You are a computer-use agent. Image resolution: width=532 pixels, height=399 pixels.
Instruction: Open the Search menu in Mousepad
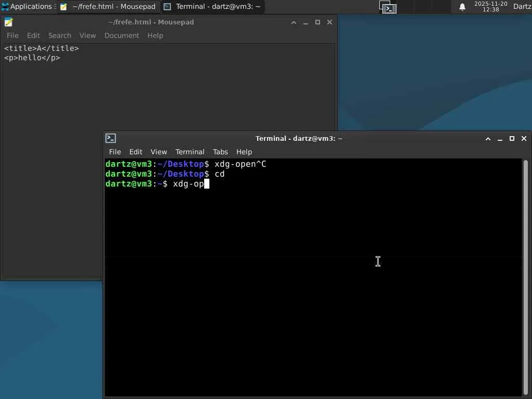(x=60, y=35)
